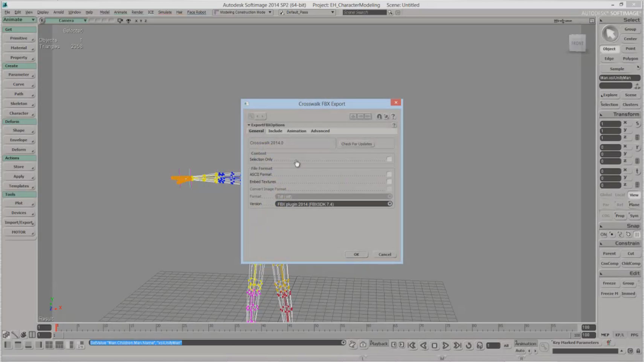Image resolution: width=644 pixels, height=362 pixels.
Task: Switch to the Include tab
Action: 275,131
